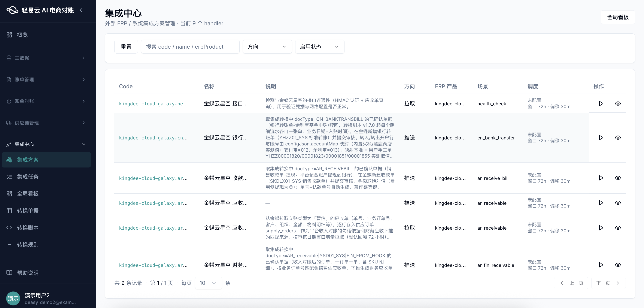Screen dimensions: 644x308
Task: Click the 集成中心 plug icon
Action: pos(9,144)
